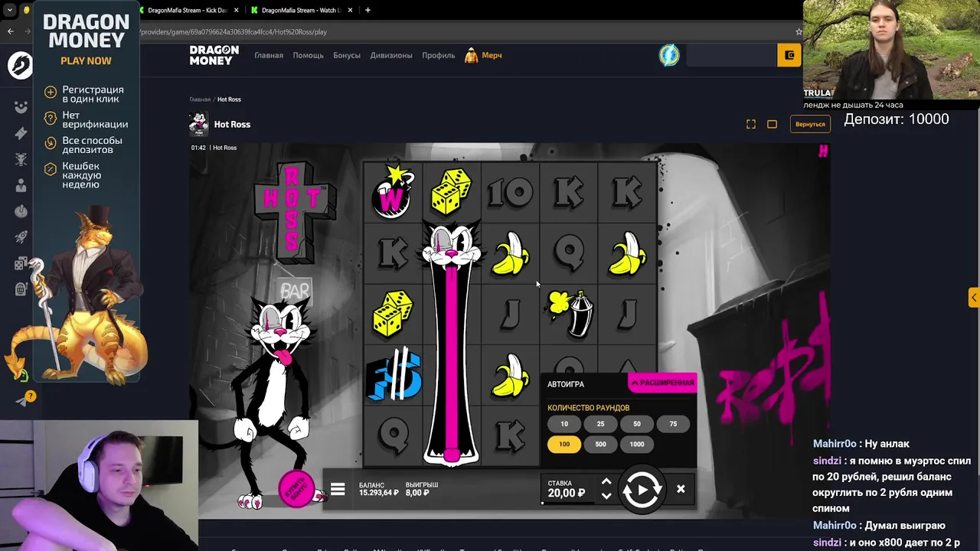Viewport: 980px width, 551px height.
Task: Click the W bomb wild symbol
Action: pyautogui.click(x=393, y=191)
